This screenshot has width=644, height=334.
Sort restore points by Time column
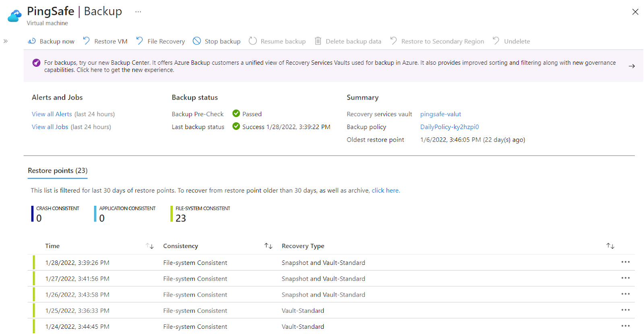click(150, 246)
